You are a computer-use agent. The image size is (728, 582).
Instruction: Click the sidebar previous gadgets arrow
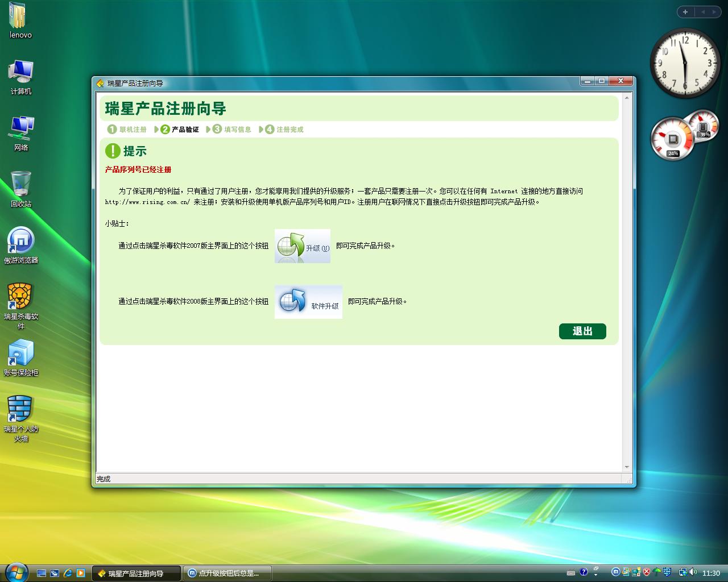703,12
